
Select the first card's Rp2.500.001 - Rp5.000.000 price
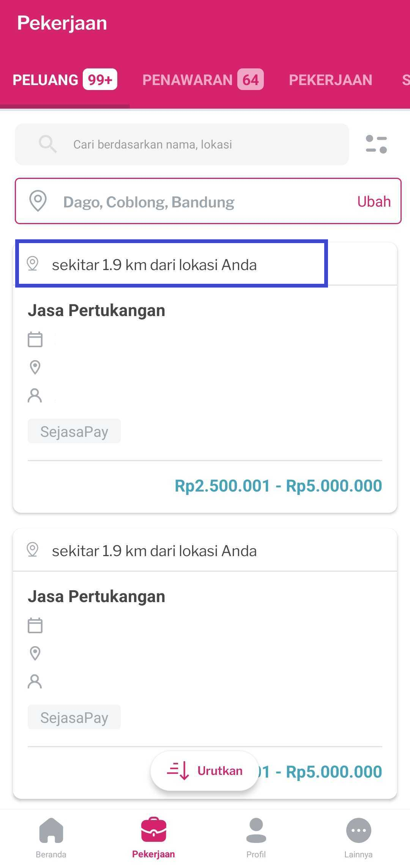(278, 486)
